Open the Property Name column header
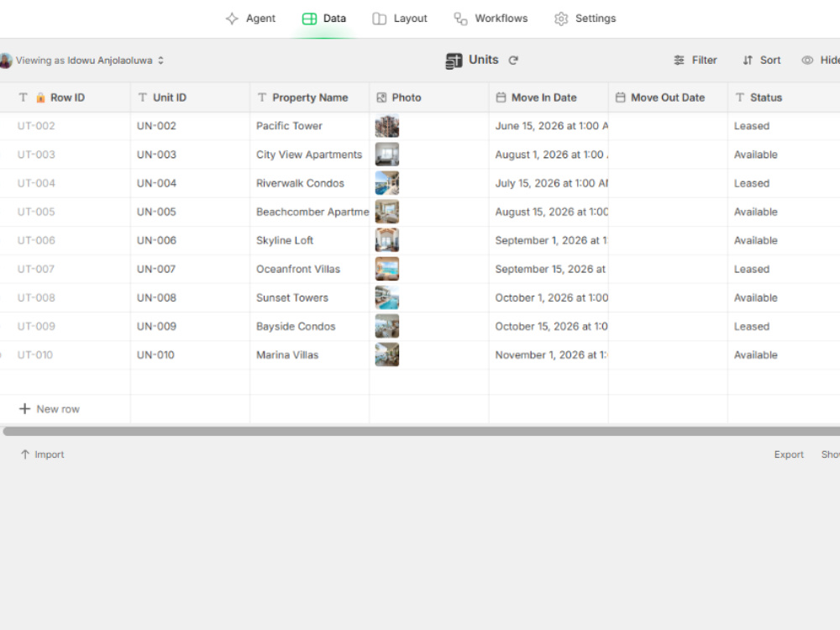Image resolution: width=840 pixels, height=630 pixels. (310, 97)
